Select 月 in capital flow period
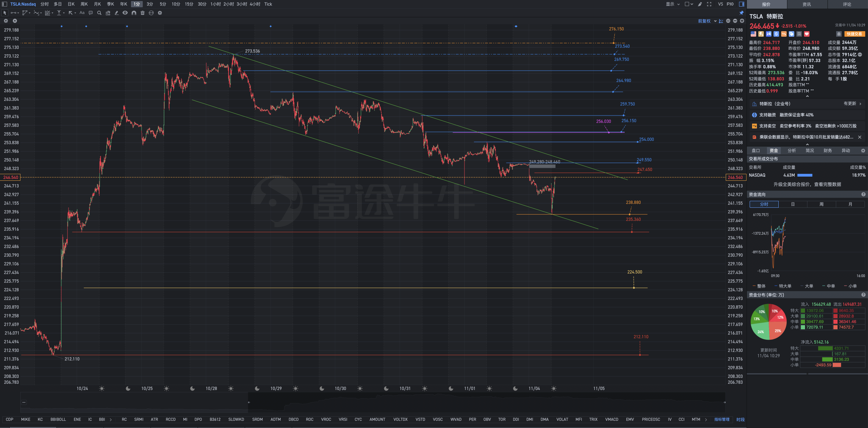The image size is (868, 428). click(x=850, y=204)
